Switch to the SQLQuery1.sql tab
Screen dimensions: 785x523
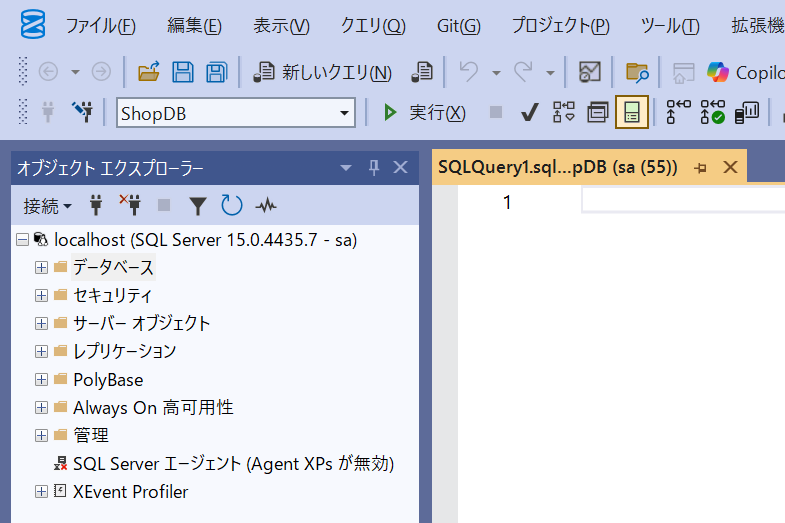pos(558,167)
